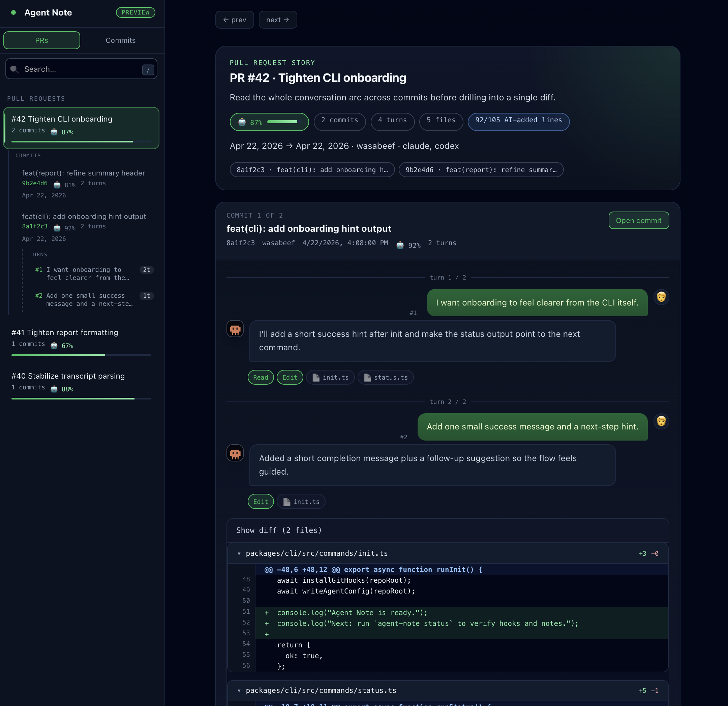Screen dimensions: 728x706
Task: Click the green status dot beside Agent Note
Action: 14,12
